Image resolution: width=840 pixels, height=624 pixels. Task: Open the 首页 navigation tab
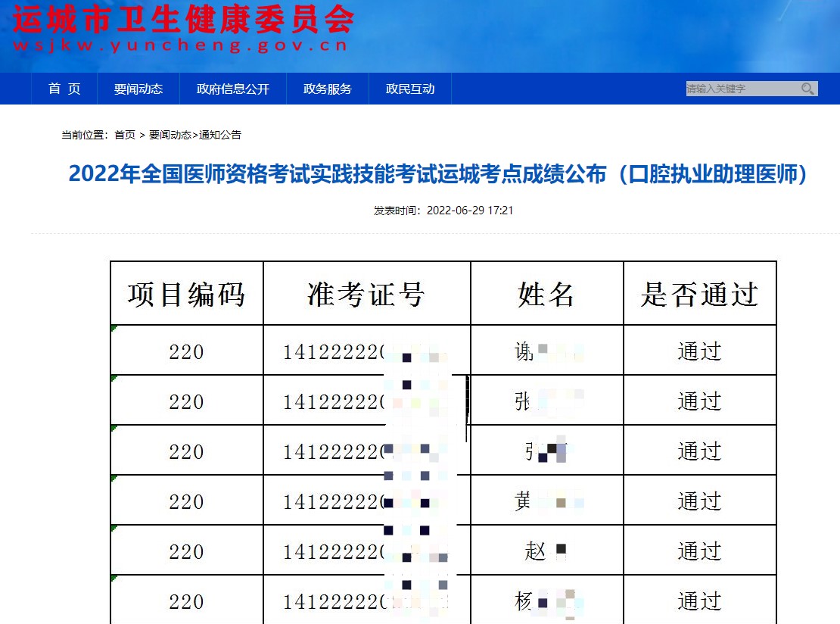click(64, 89)
